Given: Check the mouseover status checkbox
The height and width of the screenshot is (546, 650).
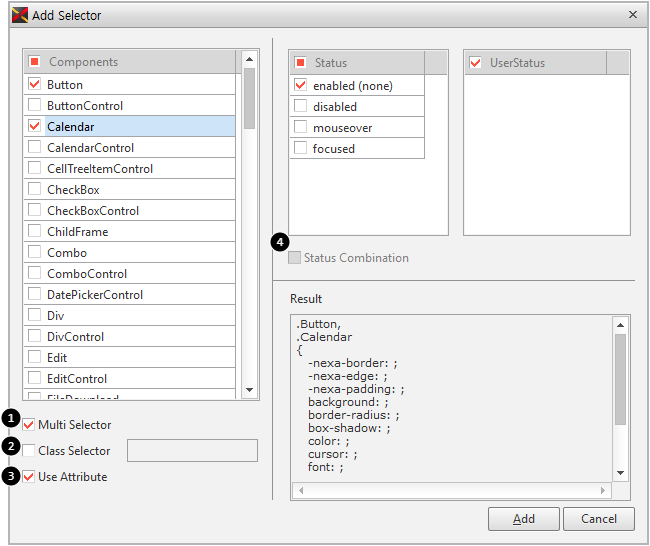Looking at the screenshot, I should point(301,128).
